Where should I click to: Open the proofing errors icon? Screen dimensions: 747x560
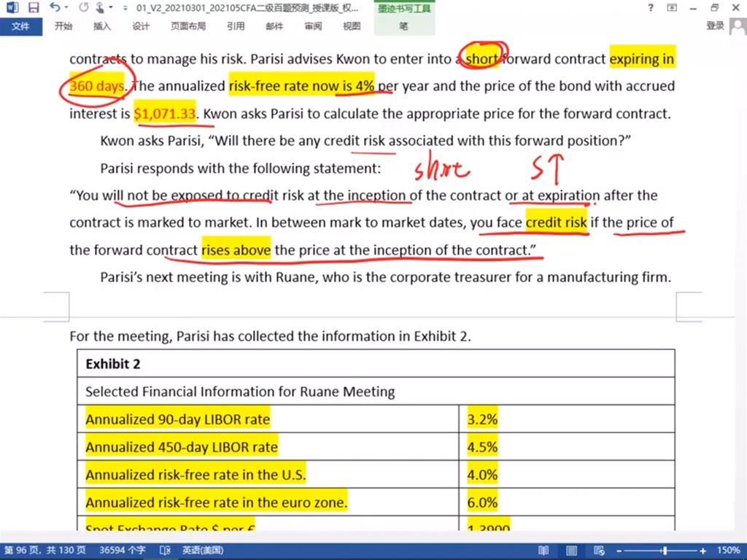tap(165, 551)
